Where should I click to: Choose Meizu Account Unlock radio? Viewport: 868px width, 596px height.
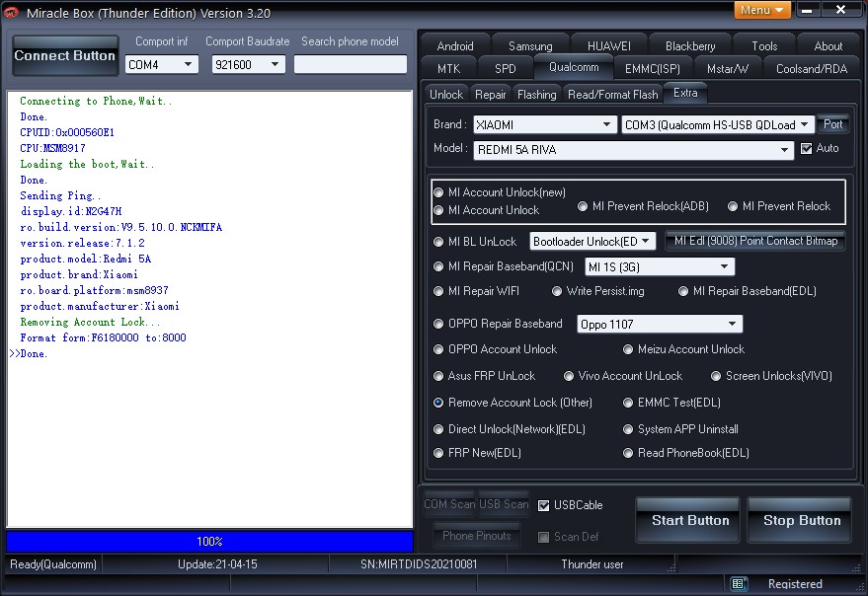click(628, 349)
